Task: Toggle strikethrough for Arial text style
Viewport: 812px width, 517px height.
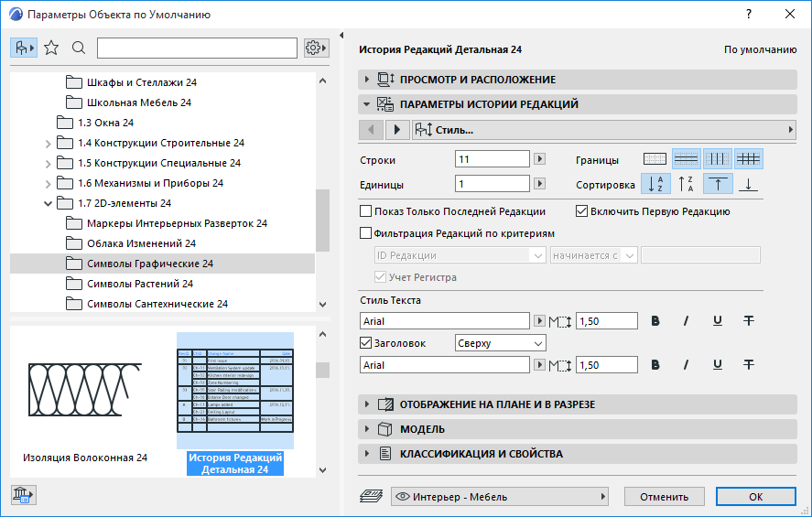Action: [x=748, y=321]
